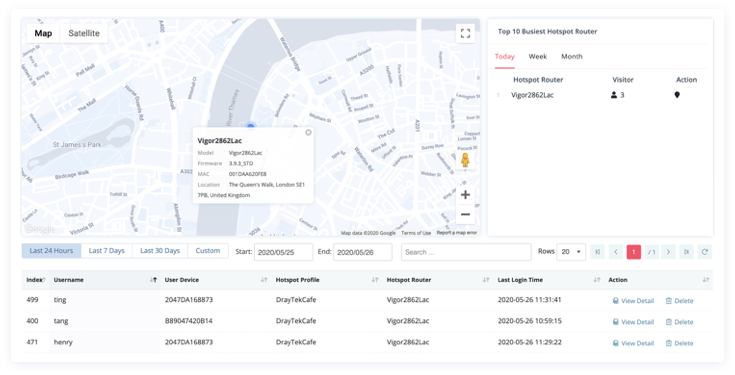
Task: Delete user henry
Action: [679, 343]
